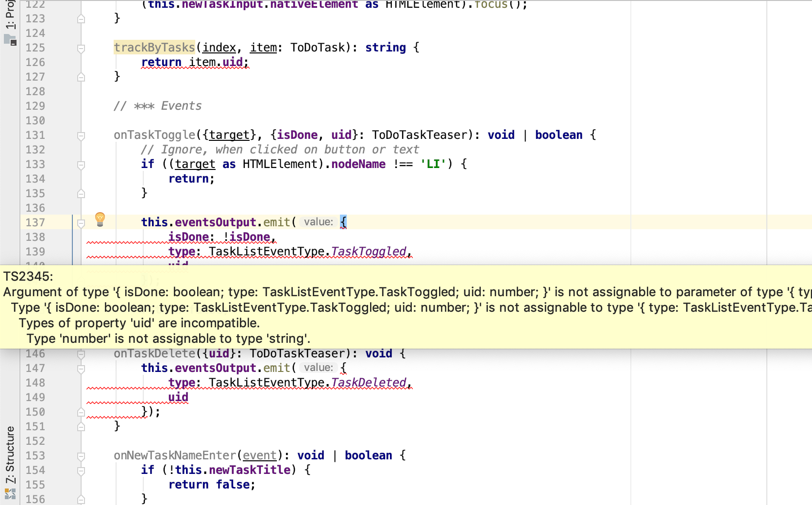The image size is (812, 505).
Task: Click the nodeName property on line 133
Action: 358,164
